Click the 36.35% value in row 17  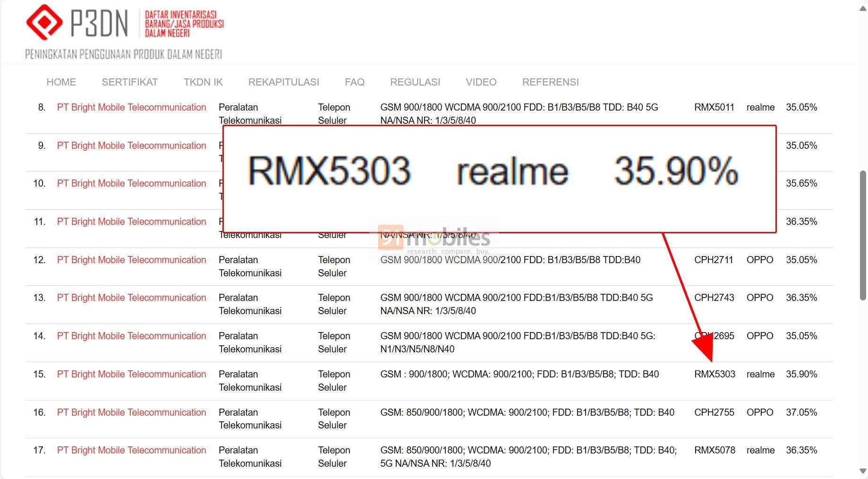click(x=801, y=450)
